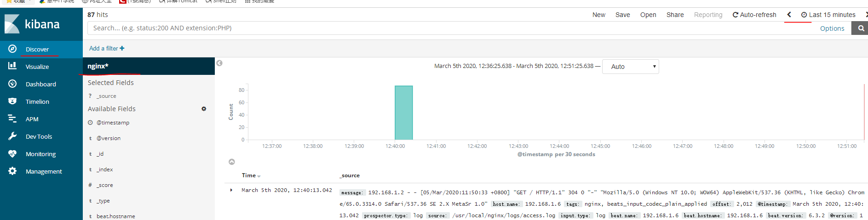The width and height of the screenshot is (868, 220).
Task: Click the 87 hits count
Action: tap(98, 15)
